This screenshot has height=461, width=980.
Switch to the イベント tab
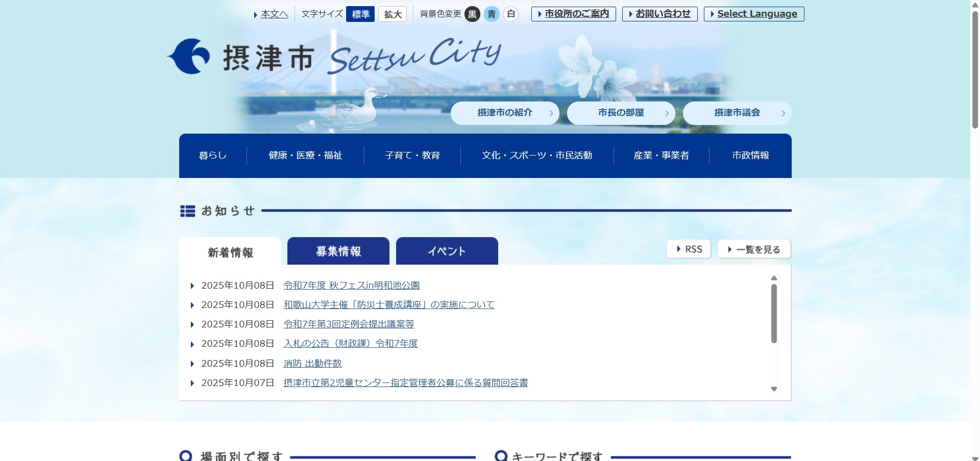point(447,251)
